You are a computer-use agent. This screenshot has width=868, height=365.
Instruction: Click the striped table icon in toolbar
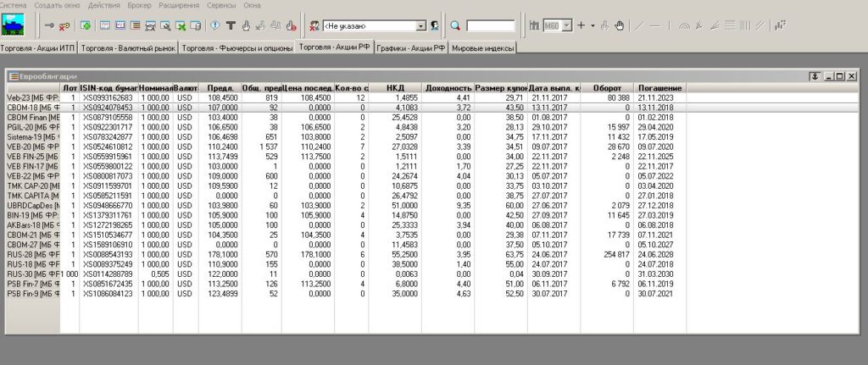point(135,25)
